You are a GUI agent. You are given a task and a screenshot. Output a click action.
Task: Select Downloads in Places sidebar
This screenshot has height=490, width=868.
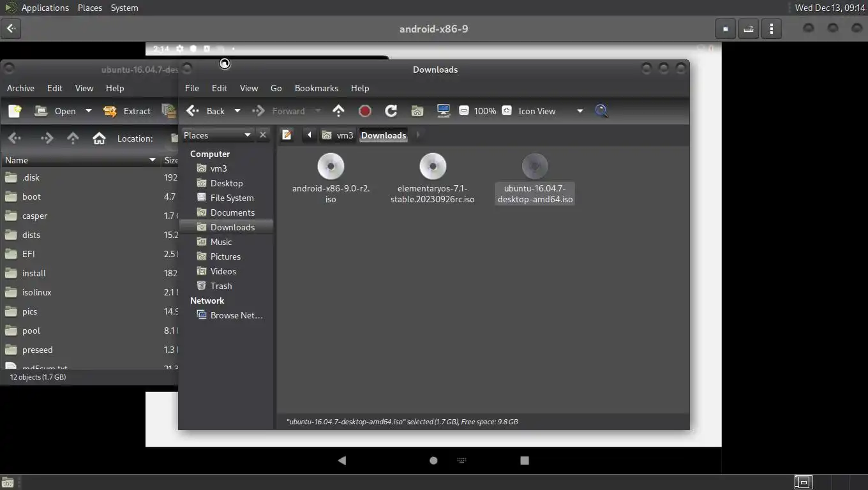(227, 227)
